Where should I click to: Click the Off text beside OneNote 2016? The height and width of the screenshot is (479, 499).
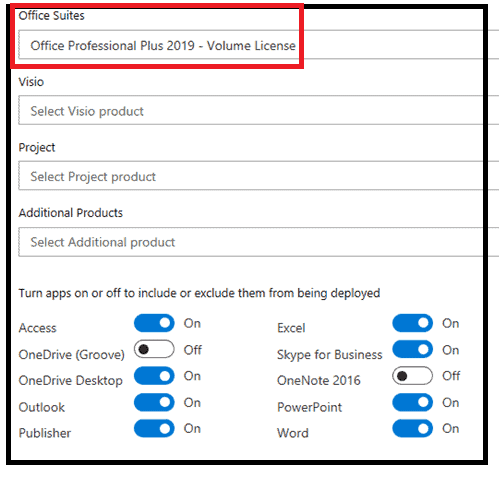click(x=451, y=376)
